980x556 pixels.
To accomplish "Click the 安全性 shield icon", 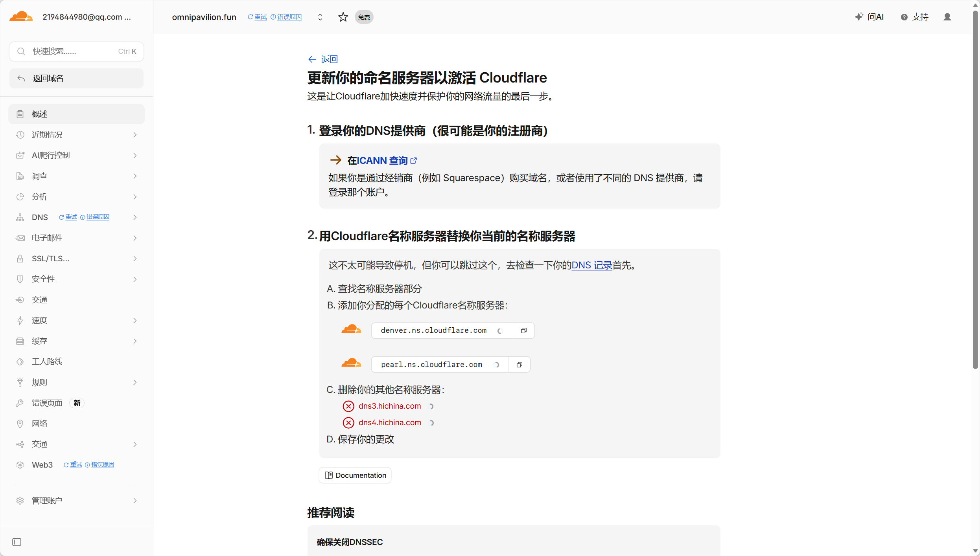I will tap(20, 279).
